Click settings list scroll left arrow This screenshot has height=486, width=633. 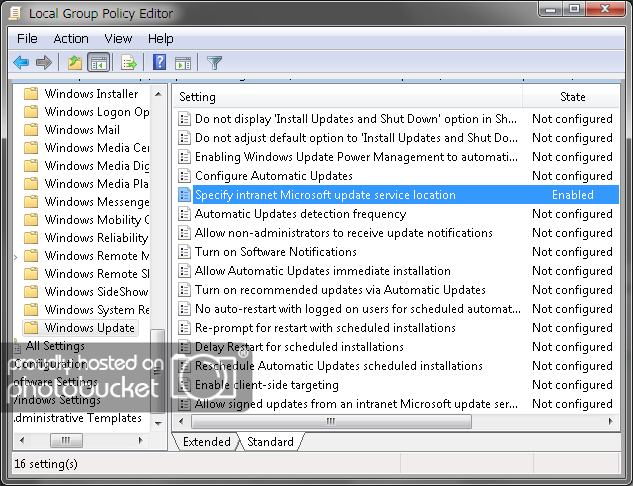(181, 421)
